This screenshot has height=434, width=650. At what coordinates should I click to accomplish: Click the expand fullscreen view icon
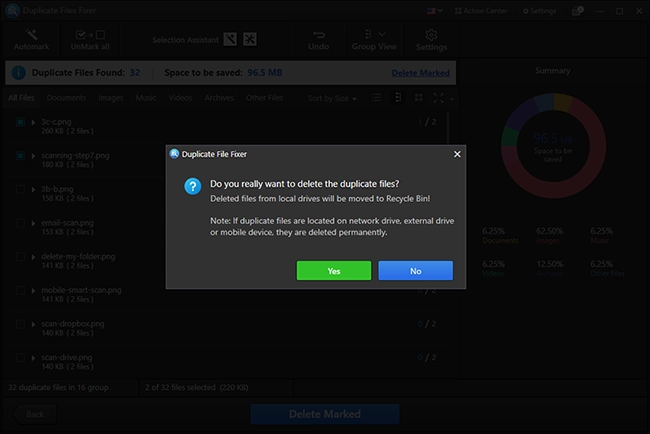coord(439,98)
